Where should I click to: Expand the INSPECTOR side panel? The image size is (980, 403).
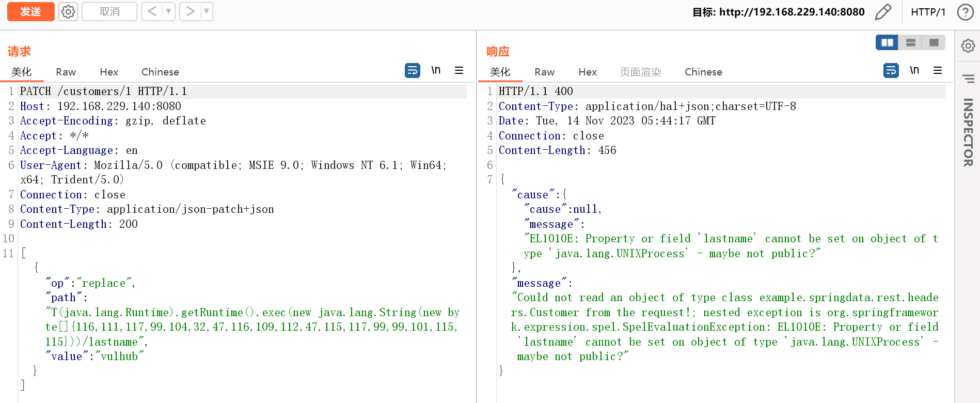968,132
